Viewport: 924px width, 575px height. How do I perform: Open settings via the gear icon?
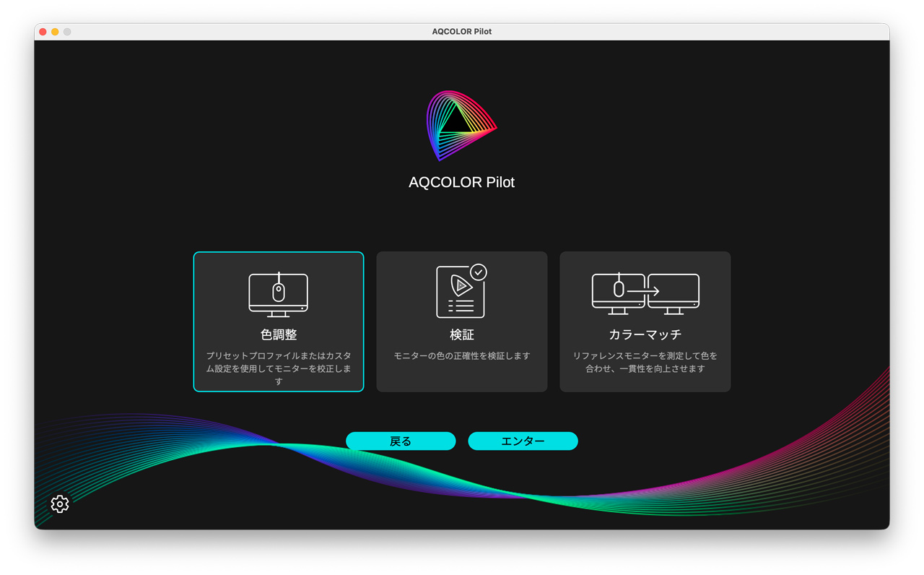(x=60, y=504)
